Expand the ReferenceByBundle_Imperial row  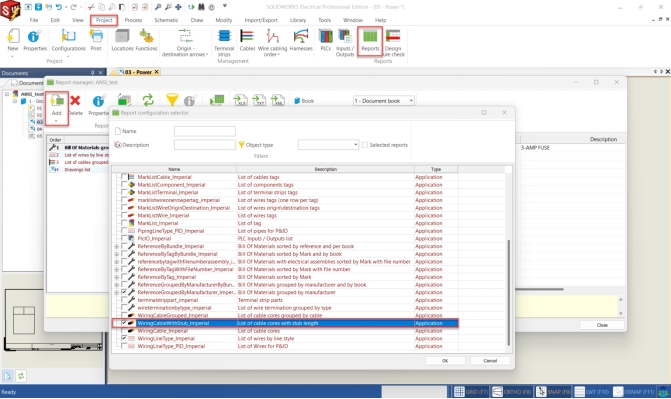[x=116, y=247]
